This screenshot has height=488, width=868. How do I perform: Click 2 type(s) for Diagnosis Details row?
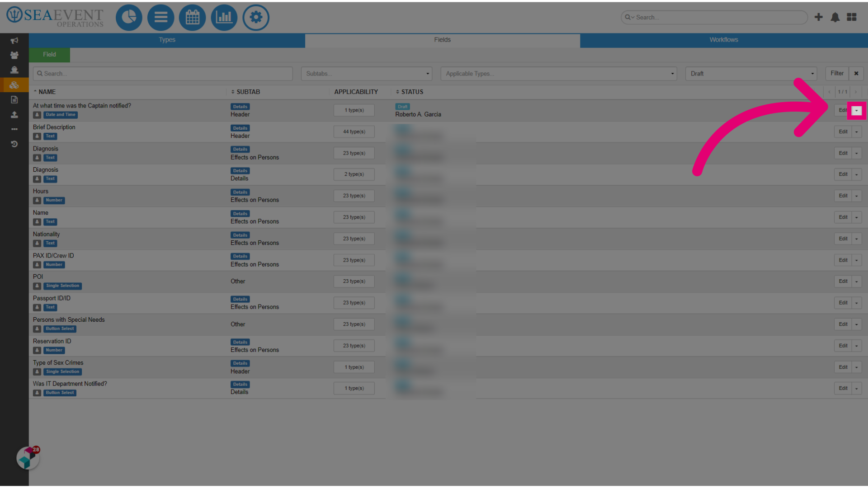(354, 174)
